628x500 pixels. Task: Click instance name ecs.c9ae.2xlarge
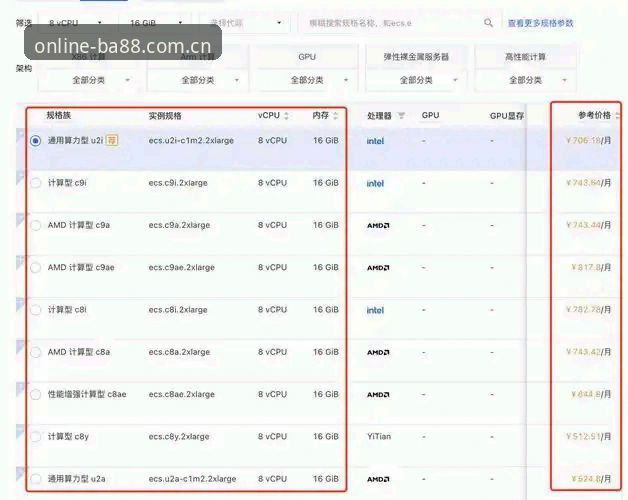click(181, 268)
